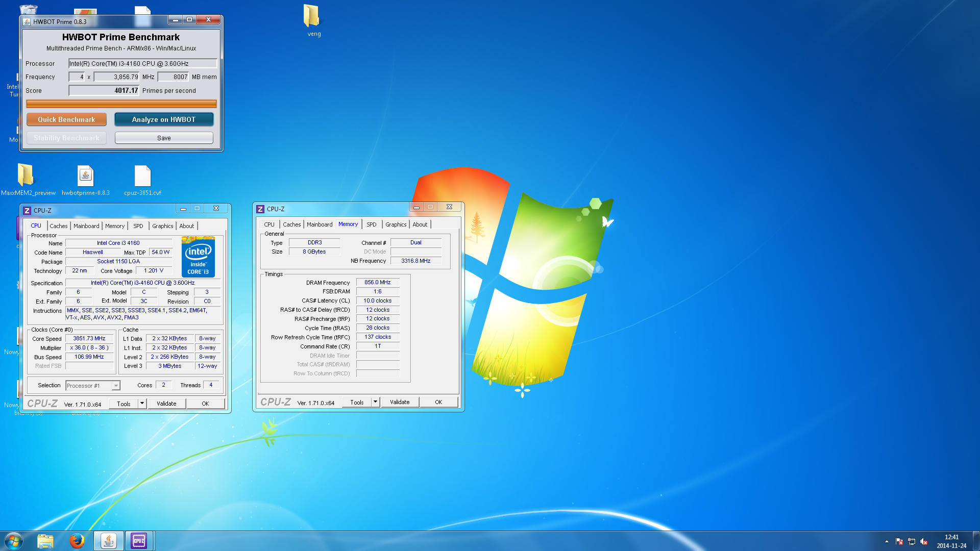
Task: Open CPU tab in Memory CPU-Z window
Action: coord(269,224)
